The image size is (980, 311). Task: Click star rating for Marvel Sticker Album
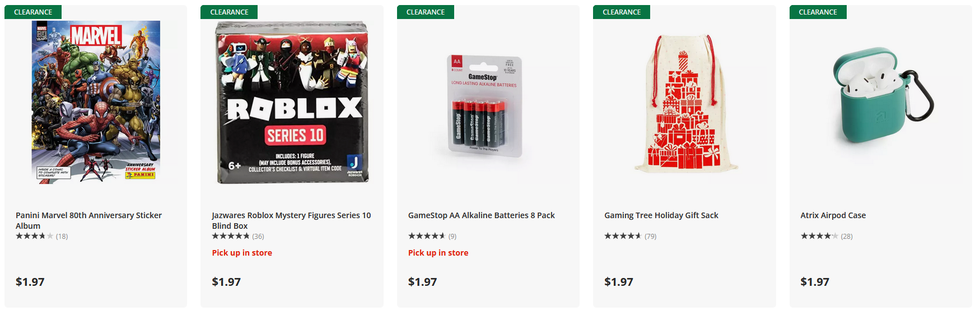[35, 236]
